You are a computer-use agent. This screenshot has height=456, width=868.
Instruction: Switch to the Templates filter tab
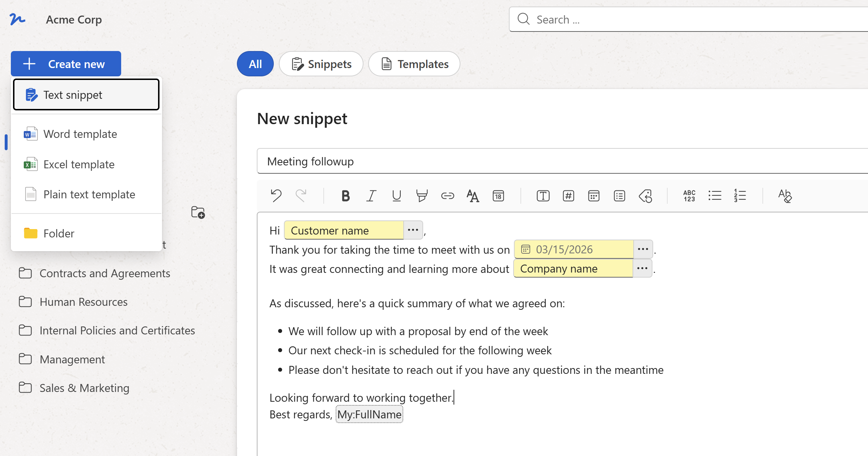(414, 64)
